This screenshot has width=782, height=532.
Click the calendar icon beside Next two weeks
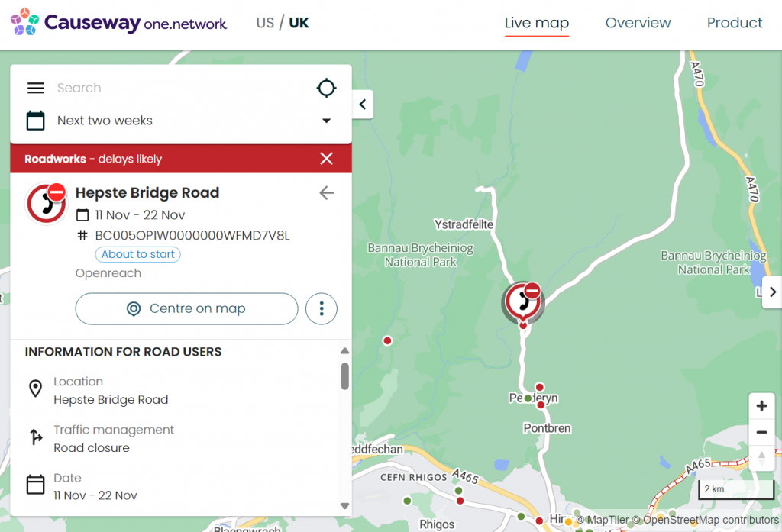pyautogui.click(x=35, y=120)
